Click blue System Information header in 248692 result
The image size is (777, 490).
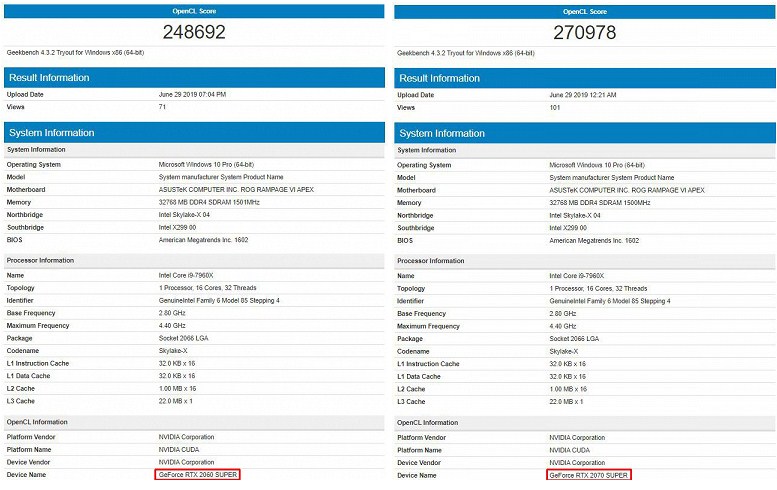[x=194, y=133]
